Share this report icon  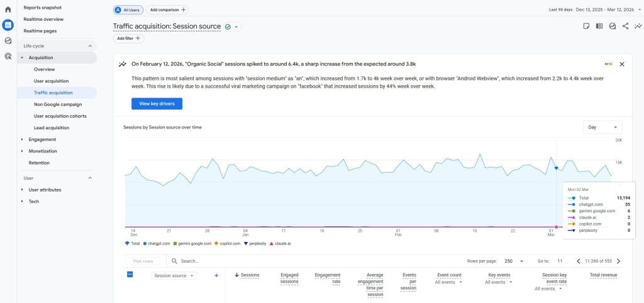click(625, 26)
